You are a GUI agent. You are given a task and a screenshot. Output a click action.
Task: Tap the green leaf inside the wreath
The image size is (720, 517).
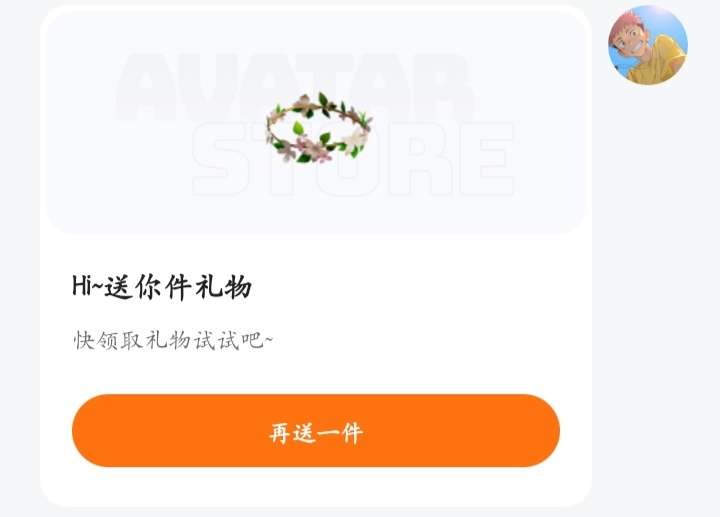(x=299, y=128)
